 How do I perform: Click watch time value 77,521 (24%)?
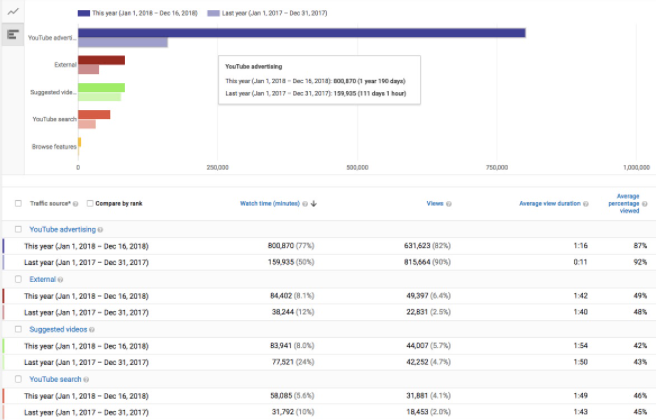(x=293, y=362)
